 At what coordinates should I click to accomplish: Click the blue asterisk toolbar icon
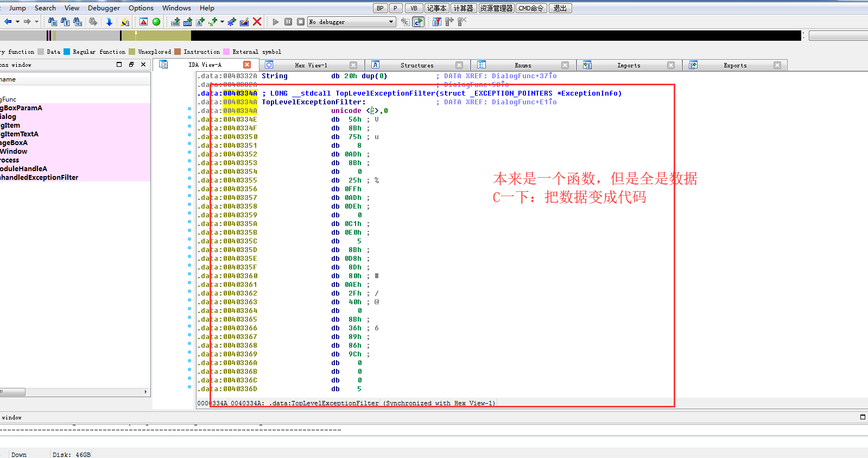[x=232, y=22]
